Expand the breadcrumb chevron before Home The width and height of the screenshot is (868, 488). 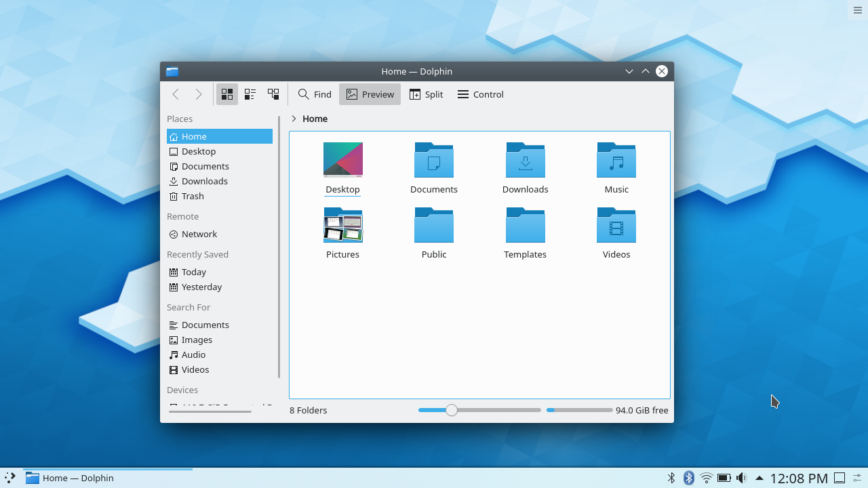292,119
